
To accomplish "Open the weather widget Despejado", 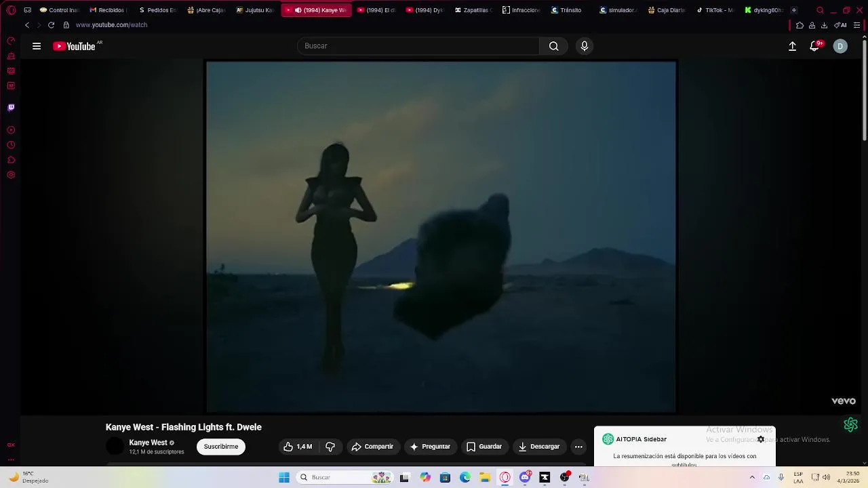I will pyautogui.click(x=27, y=477).
